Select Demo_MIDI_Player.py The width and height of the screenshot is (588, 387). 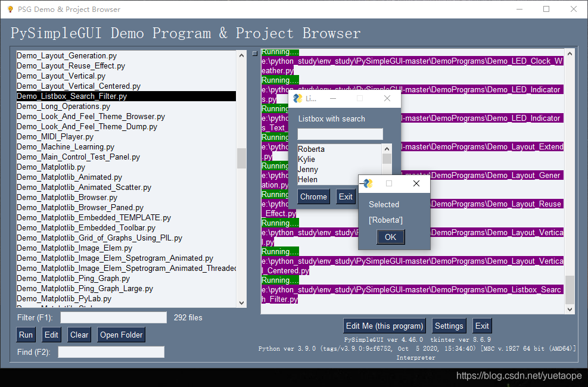click(126, 137)
